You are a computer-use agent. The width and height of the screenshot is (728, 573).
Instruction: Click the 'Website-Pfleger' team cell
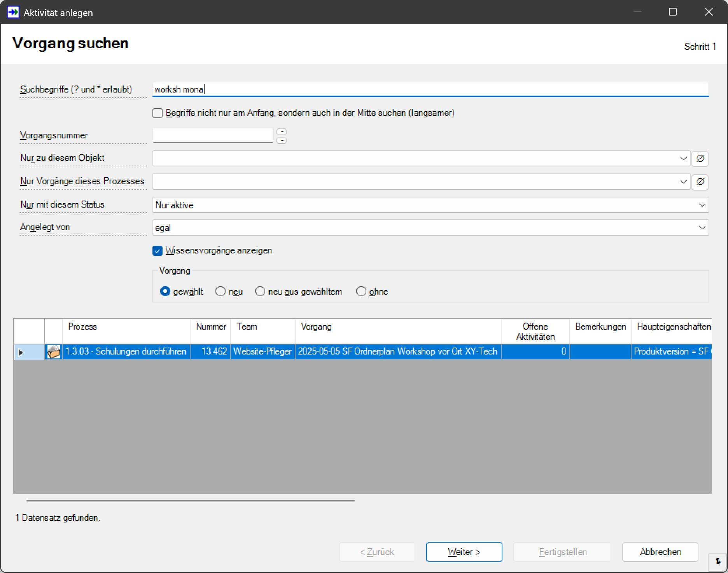pos(263,352)
